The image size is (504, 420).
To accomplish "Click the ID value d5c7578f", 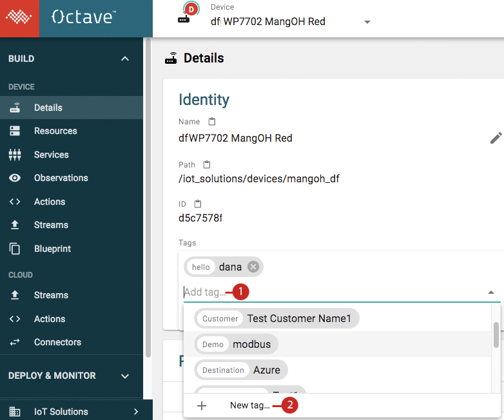I will coord(200,218).
